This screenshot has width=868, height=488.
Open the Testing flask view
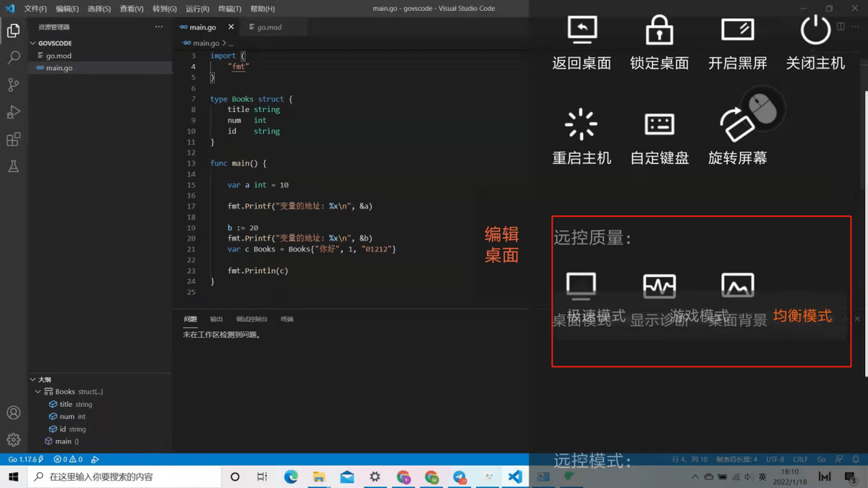click(13, 166)
